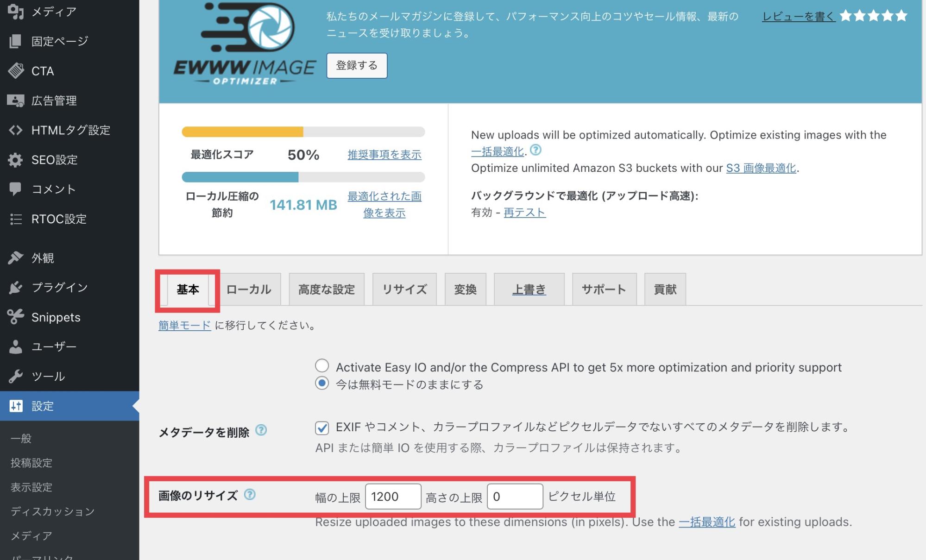The image size is (926, 560).
Task: Open the 貢献 tab
Action: pos(665,290)
